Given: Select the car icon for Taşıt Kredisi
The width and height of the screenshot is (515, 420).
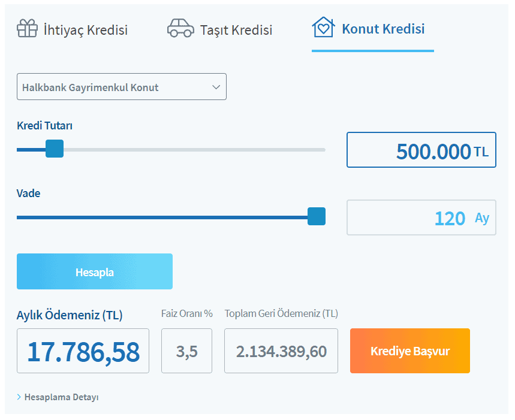Looking at the screenshot, I should coord(180,28).
